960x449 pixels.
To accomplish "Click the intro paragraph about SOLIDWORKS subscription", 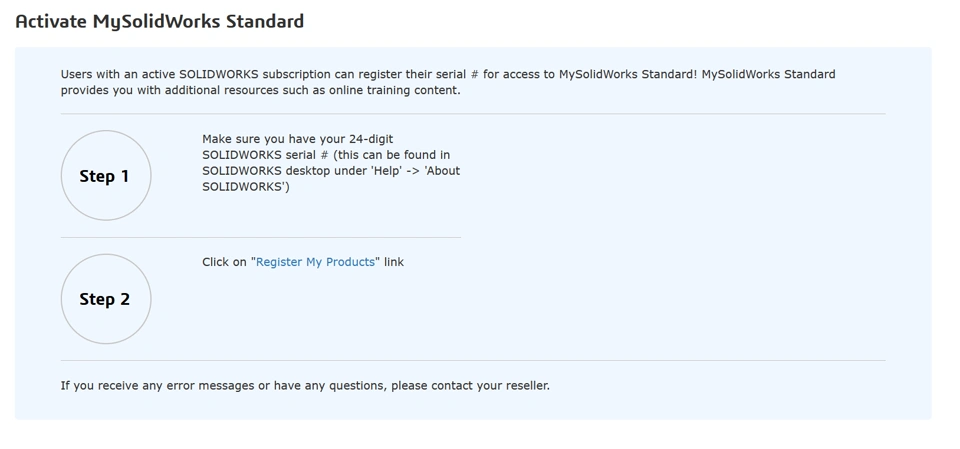I will tap(447, 82).
